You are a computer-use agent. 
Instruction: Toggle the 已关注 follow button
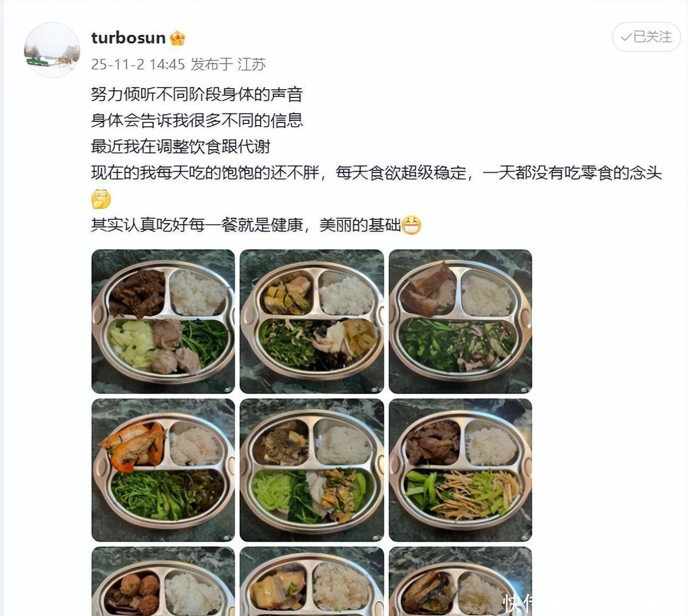tap(646, 37)
